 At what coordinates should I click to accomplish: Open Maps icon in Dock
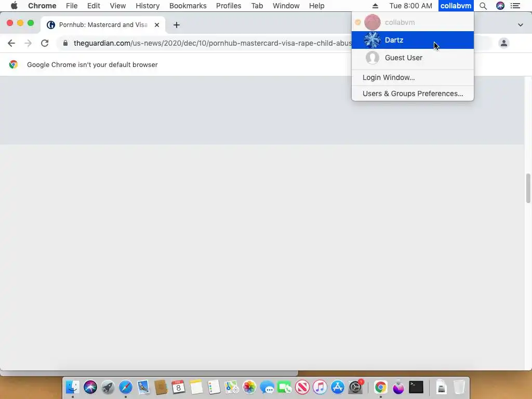[231, 387]
